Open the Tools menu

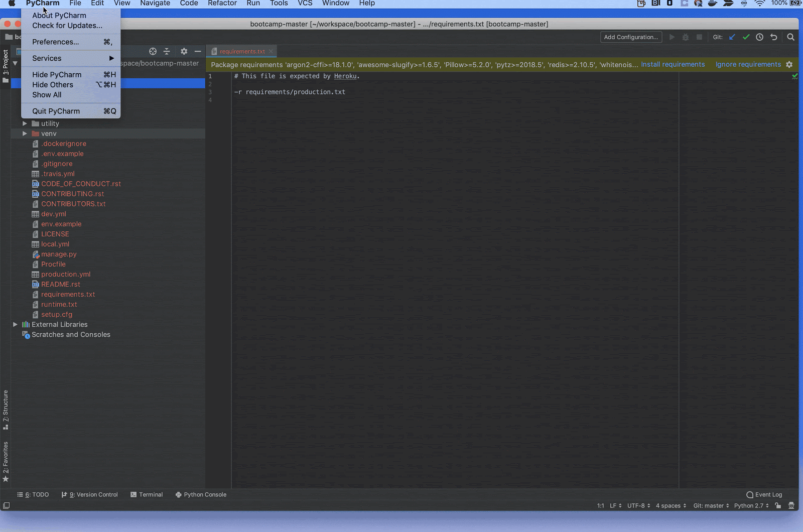[x=279, y=3]
